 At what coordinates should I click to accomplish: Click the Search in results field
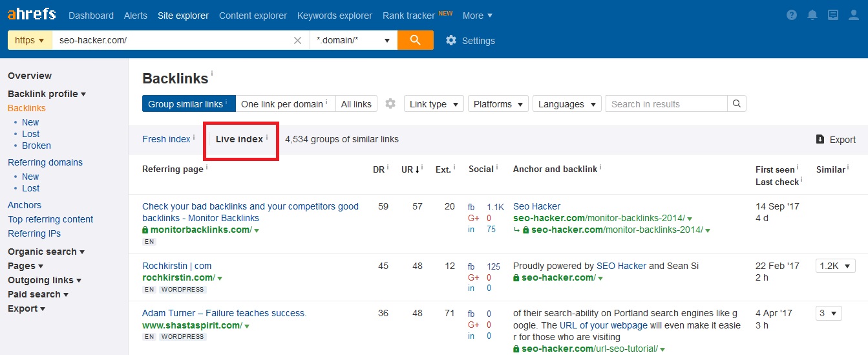point(666,104)
